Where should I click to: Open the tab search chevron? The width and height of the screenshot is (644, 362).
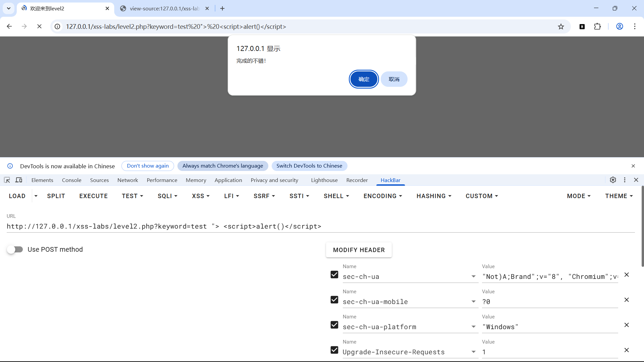click(9, 8)
